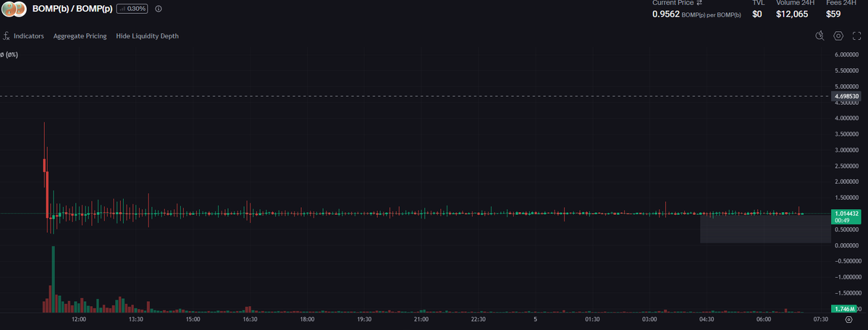Viewport: 868px width, 330px height.
Task: Open chart settings hexagon icon
Action: point(838,36)
